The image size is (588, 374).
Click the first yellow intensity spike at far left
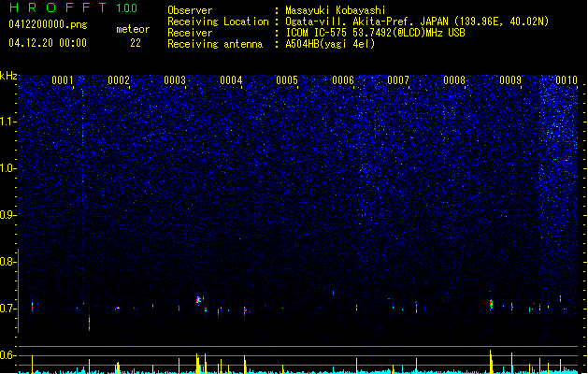[x=32, y=365]
